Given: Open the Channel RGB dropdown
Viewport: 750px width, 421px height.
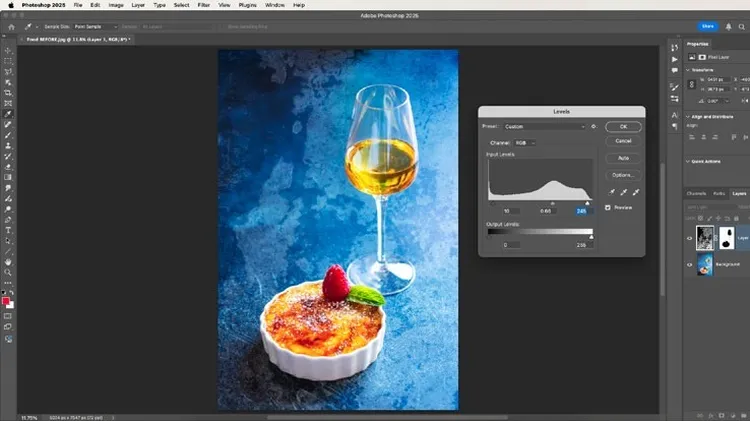Looking at the screenshot, I should (x=525, y=143).
